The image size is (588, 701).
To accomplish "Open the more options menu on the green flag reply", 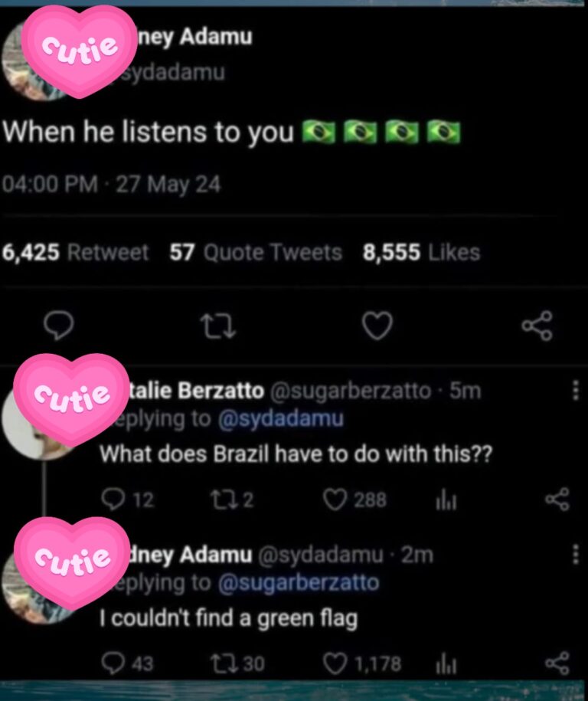I will point(576,554).
